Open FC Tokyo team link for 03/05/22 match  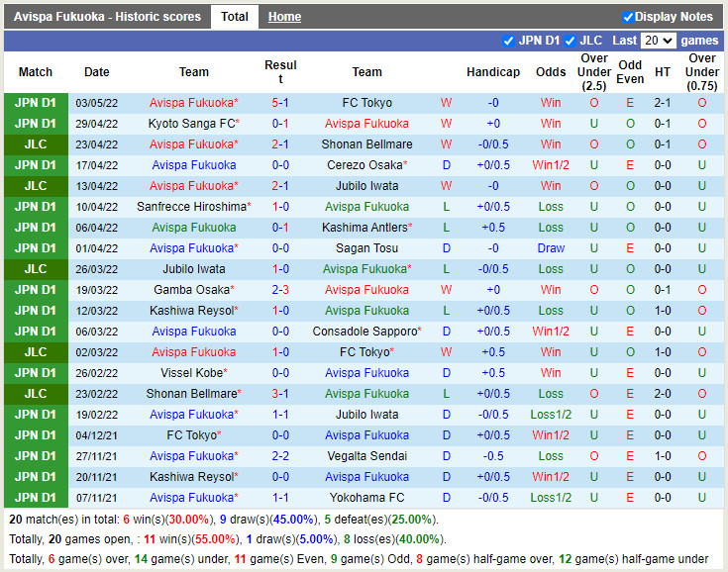(366, 103)
